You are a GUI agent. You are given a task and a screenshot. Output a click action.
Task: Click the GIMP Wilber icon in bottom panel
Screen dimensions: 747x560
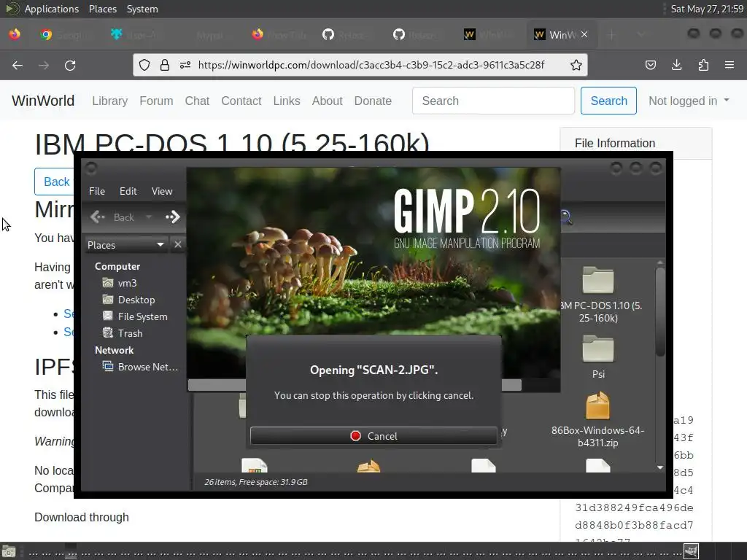(x=692, y=551)
